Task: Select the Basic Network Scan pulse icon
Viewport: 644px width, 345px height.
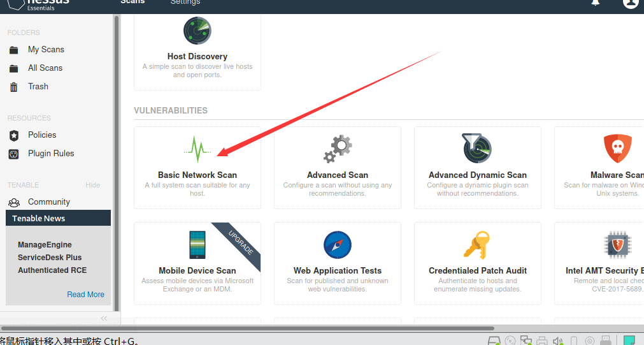Action: 197,149
